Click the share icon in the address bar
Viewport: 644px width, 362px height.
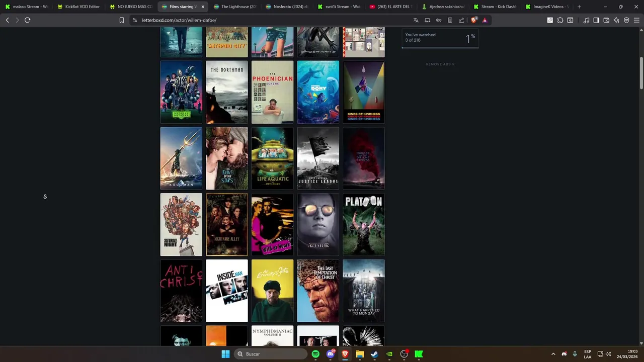point(461,20)
